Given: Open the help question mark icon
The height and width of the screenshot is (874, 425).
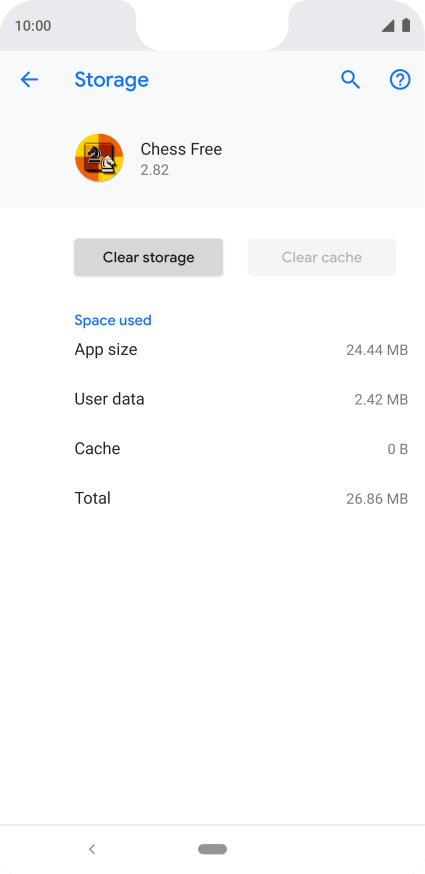Looking at the screenshot, I should coord(400,80).
